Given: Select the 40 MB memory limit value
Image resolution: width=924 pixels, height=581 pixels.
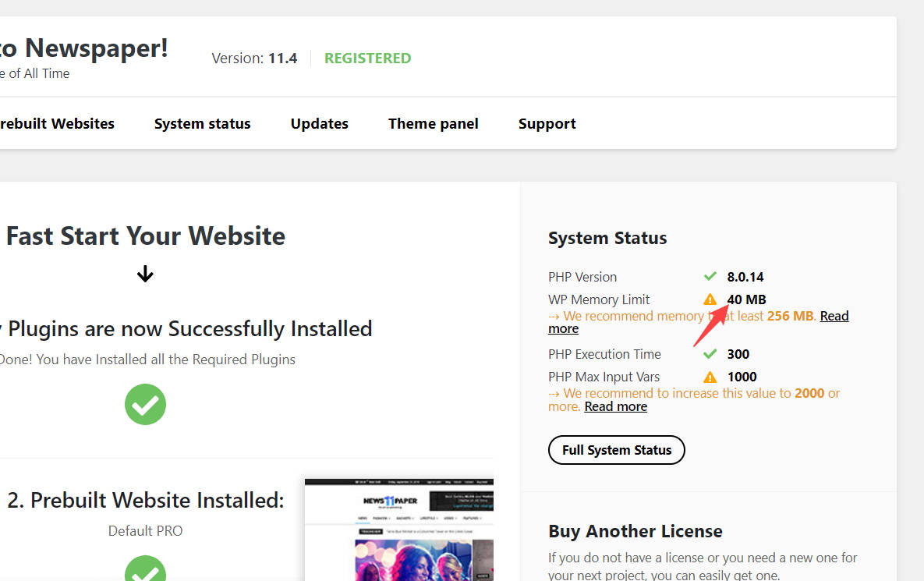Looking at the screenshot, I should (747, 299).
